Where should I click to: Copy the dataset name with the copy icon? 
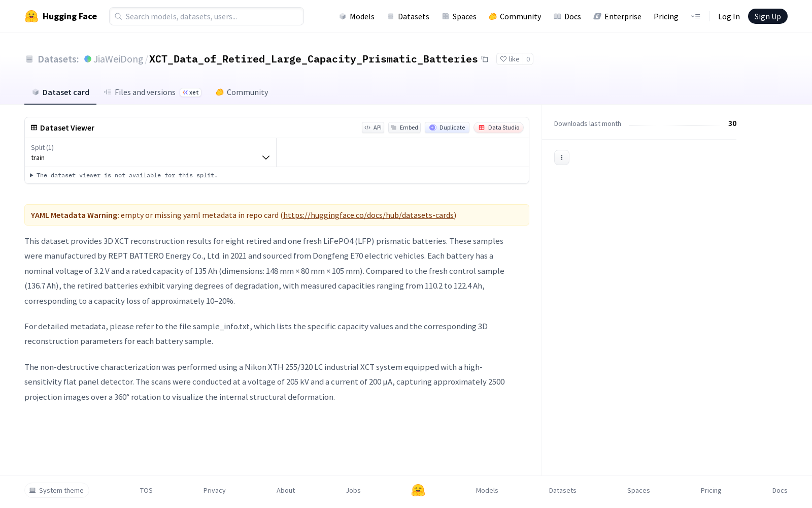pos(485,59)
